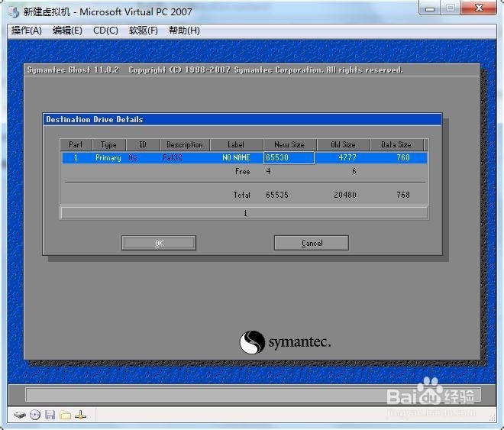Click the Total New Size value 65535
This screenshot has width=504, height=430.
(277, 195)
